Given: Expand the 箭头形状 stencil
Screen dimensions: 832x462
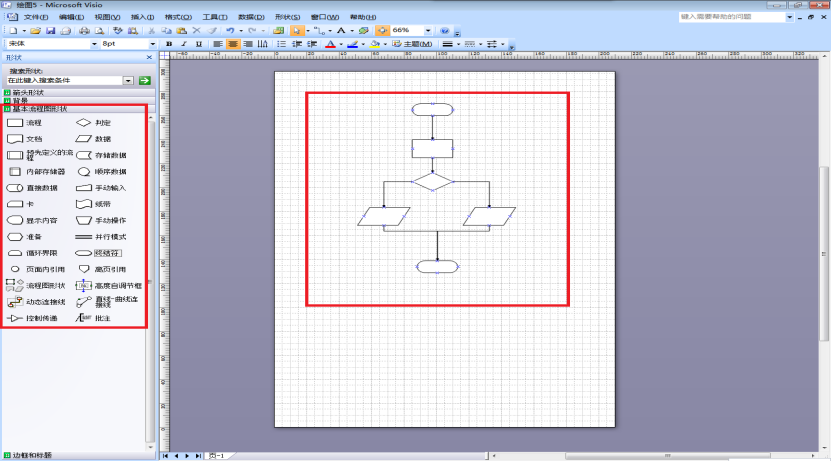Looking at the screenshot, I should pos(79,92).
